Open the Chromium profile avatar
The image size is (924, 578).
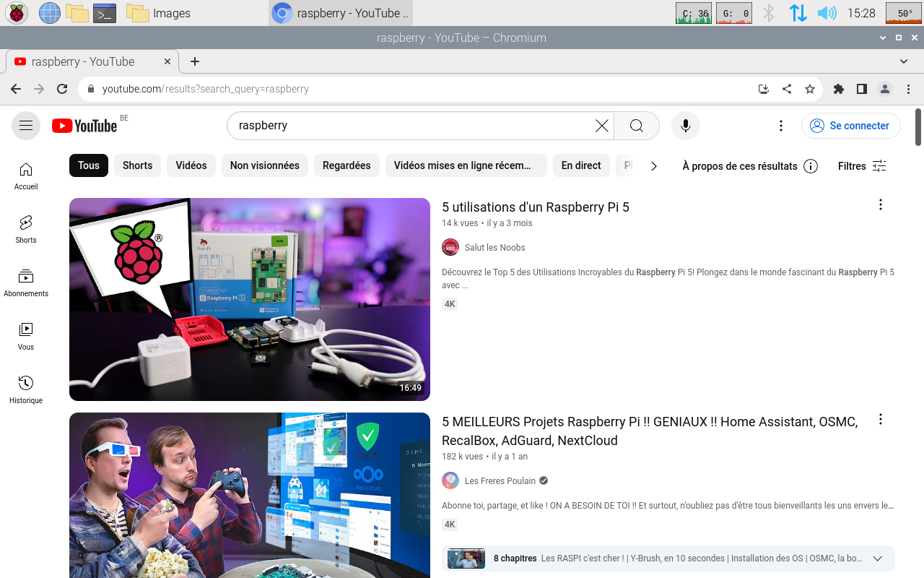(884, 89)
